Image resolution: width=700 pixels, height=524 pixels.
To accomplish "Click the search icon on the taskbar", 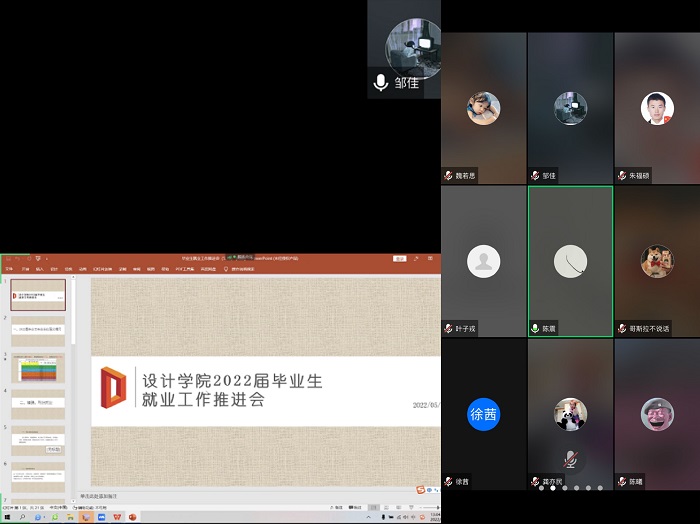I will click(22, 517).
